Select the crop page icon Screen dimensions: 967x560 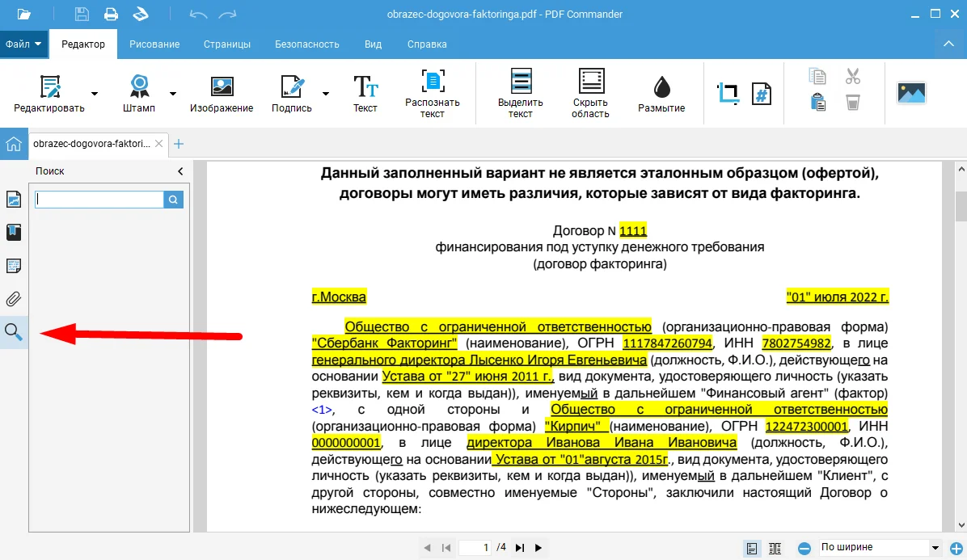pos(728,93)
